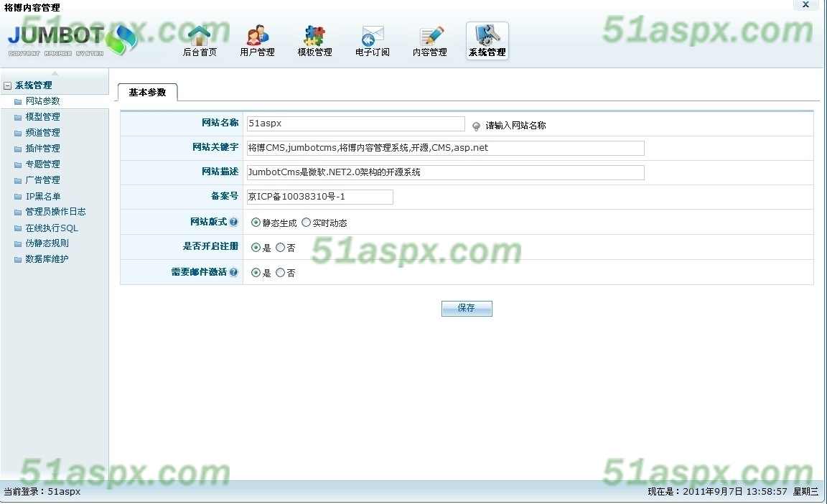The image size is (827, 504).
Task: Focus the 网站名称 input field
Action: pos(355,123)
